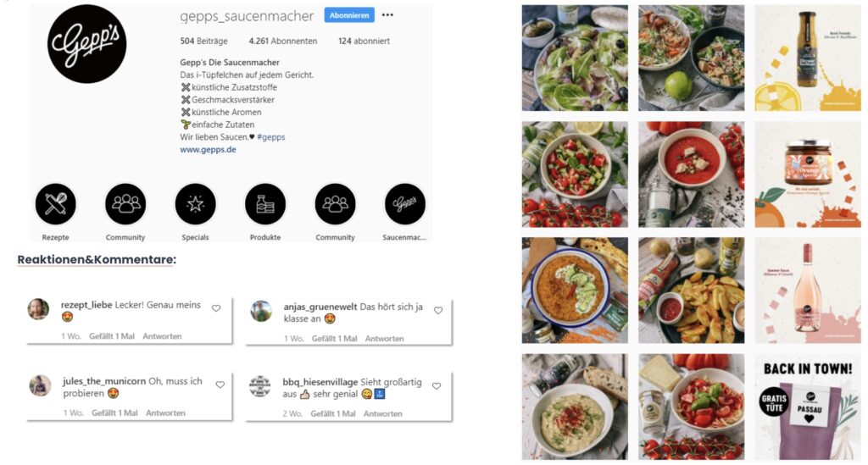Show the 4.261 Abonnenten list
This screenshot has width=868, height=465.
coord(283,41)
